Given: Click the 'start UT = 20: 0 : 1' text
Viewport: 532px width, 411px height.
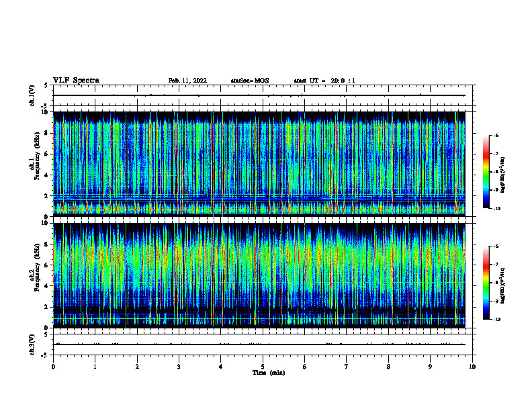Looking at the screenshot, I should point(324,81).
